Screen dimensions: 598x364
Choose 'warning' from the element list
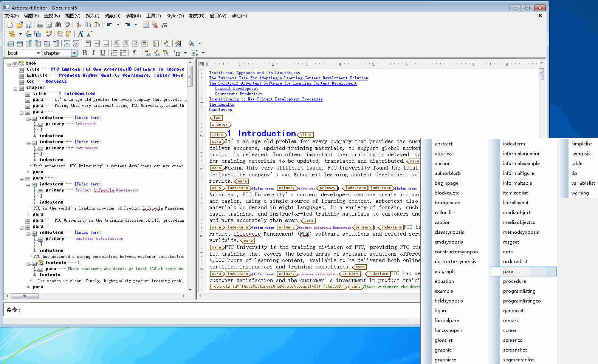pos(580,193)
